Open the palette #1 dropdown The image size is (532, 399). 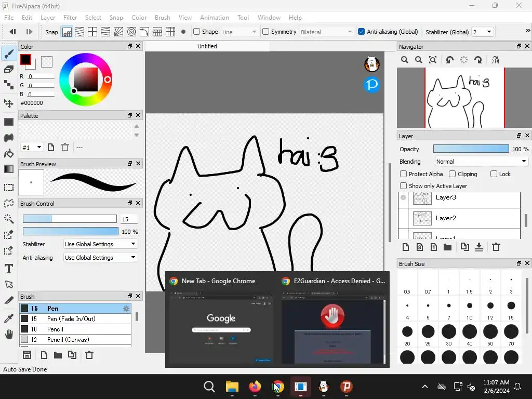tap(32, 147)
